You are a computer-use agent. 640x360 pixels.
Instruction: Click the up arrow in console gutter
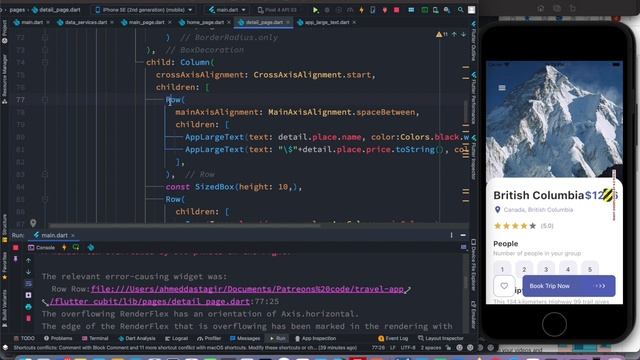pos(29,260)
